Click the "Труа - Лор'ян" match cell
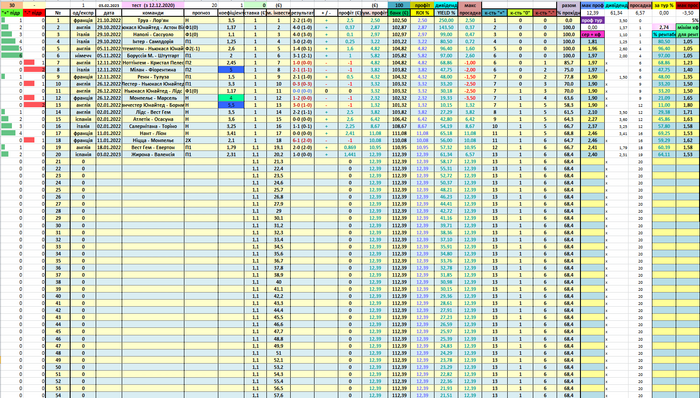The image size is (700, 398). [x=153, y=20]
